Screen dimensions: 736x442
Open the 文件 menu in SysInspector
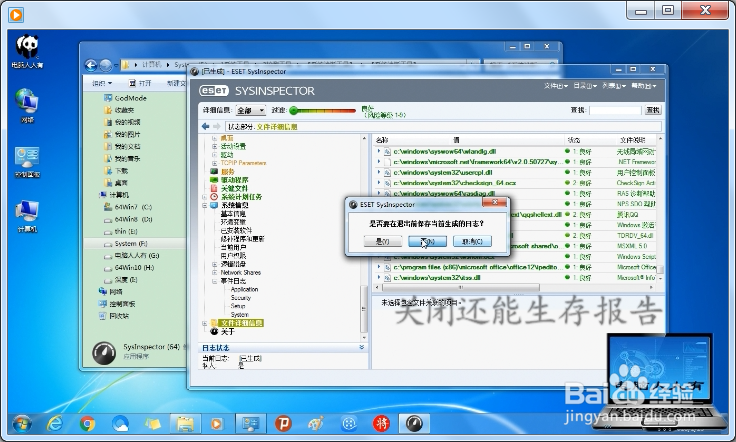click(556, 86)
